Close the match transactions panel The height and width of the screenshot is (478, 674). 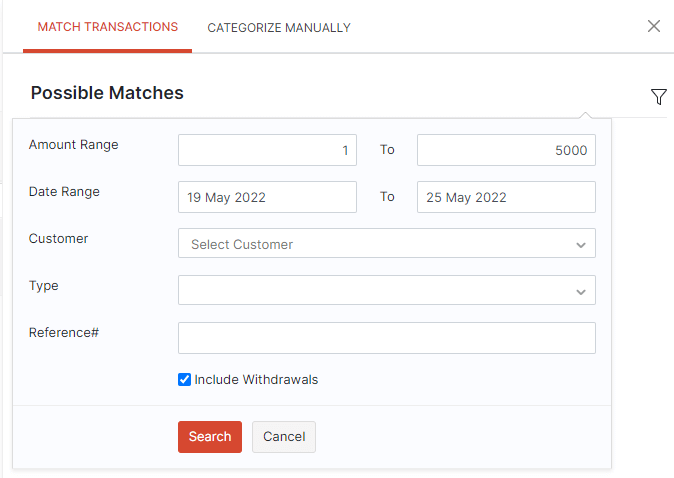click(x=654, y=26)
